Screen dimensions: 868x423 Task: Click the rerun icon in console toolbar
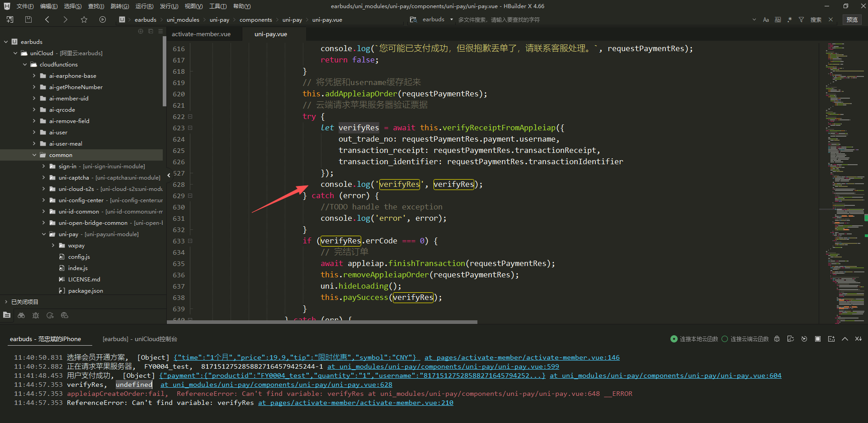(x=804, y=339)
